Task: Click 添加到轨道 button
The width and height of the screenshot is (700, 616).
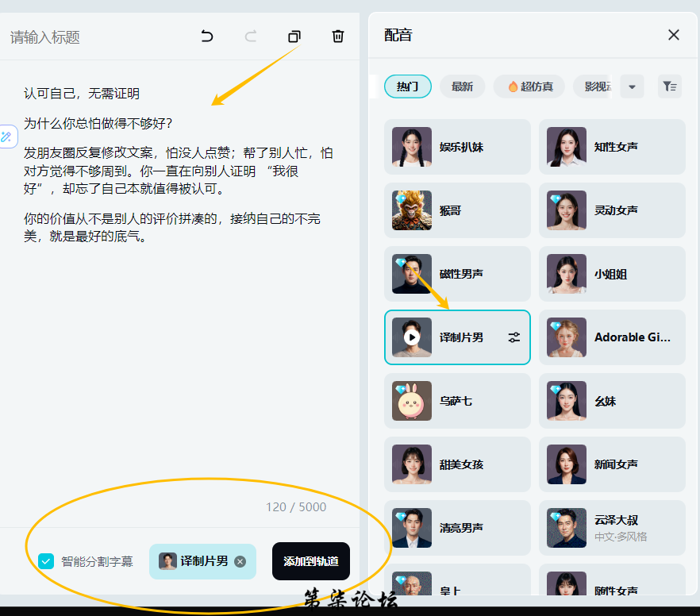Action: pyautogui.click(x=310, y=561)
